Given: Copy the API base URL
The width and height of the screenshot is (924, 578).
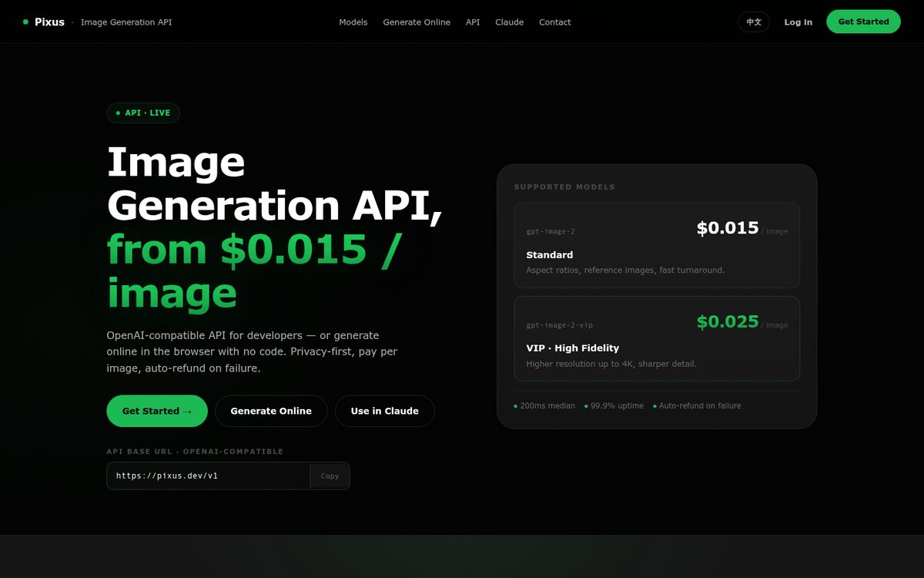Looking at the screenshot, I should coord(330,476).
